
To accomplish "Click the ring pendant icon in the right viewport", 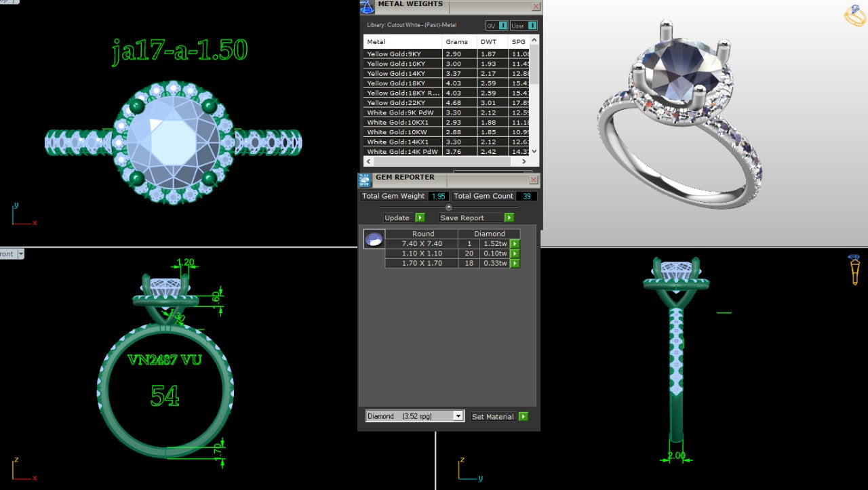I will coord(854,269).
